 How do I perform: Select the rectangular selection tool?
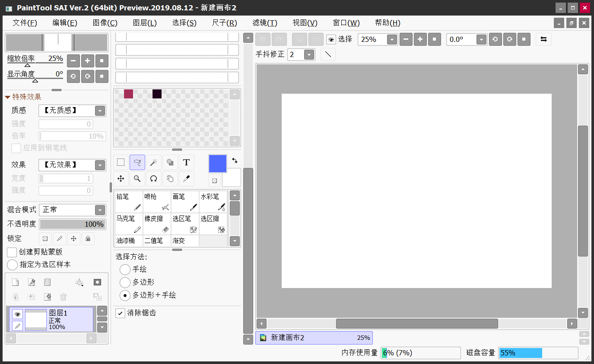pyautogui.click(x=121, y=162)
